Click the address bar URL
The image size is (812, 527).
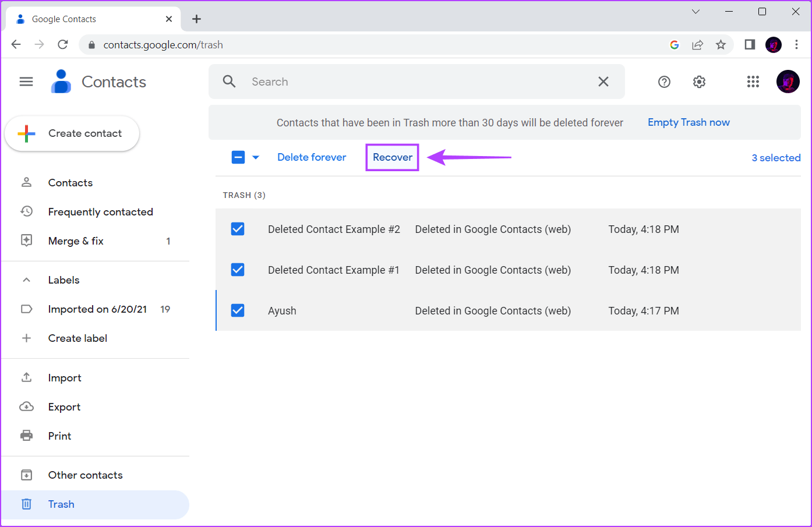coord(163,45)
